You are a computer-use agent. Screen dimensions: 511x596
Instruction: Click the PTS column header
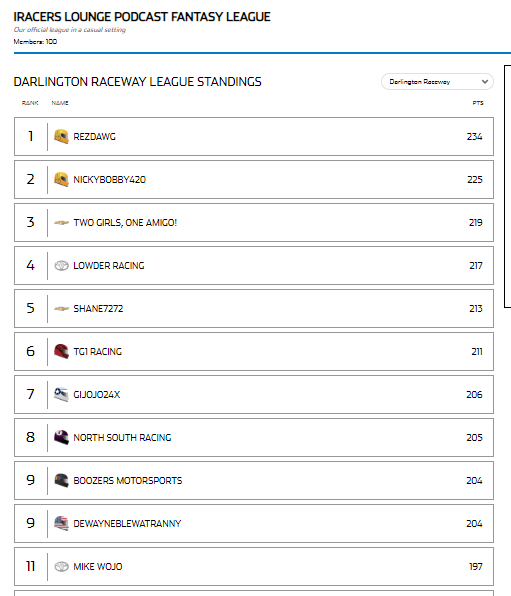(478, 103)
